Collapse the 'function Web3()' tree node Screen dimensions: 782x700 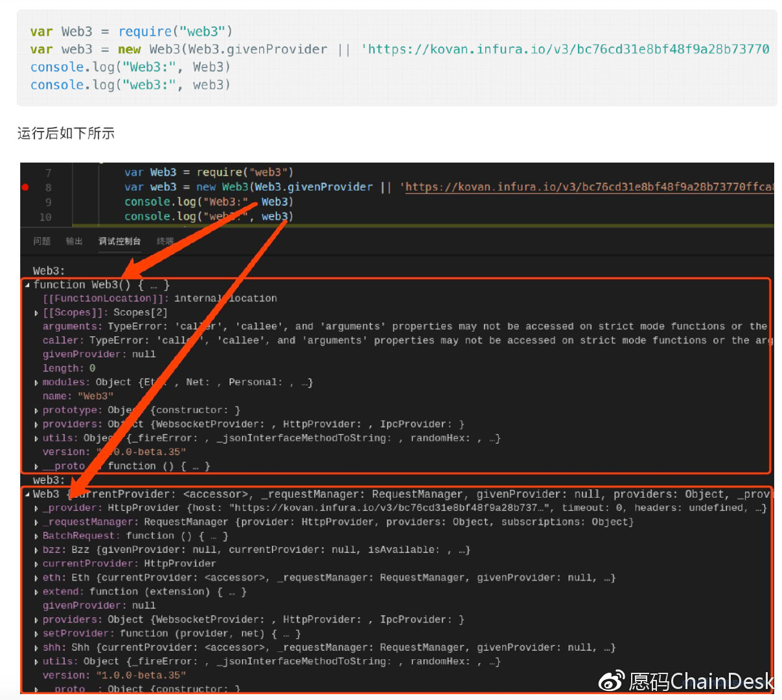(x=27, y=285)
